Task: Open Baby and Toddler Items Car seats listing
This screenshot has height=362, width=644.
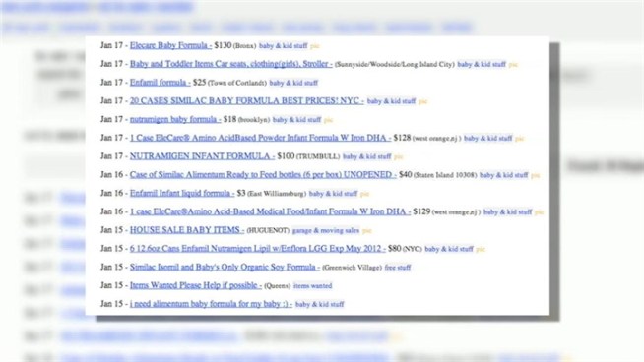Action: [230, 64]
